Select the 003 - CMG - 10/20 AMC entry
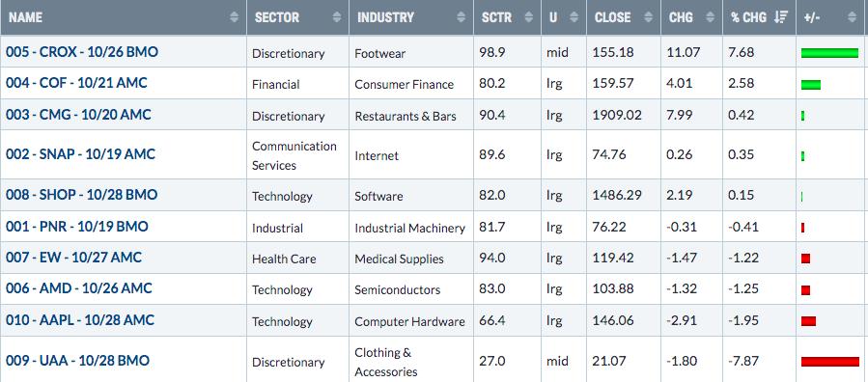Screen dimensions: 868x382 point(78,115)
